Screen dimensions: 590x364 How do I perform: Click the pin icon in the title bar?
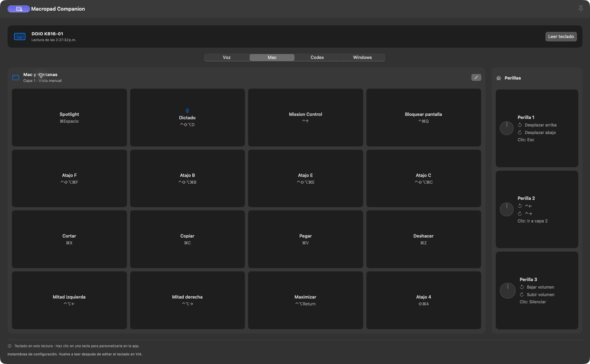click(581, 9)
